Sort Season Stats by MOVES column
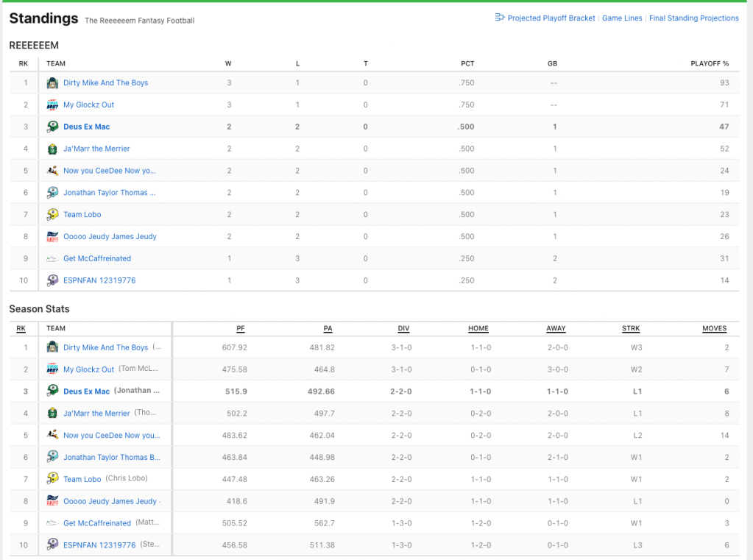The height and width of the screenshot is (560, 753). (714, 329)
